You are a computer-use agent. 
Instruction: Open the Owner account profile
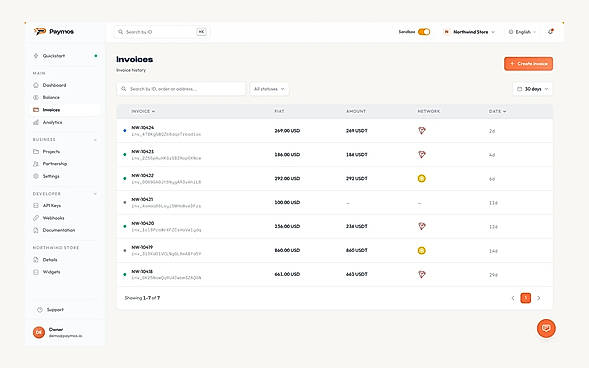(65, 332)
